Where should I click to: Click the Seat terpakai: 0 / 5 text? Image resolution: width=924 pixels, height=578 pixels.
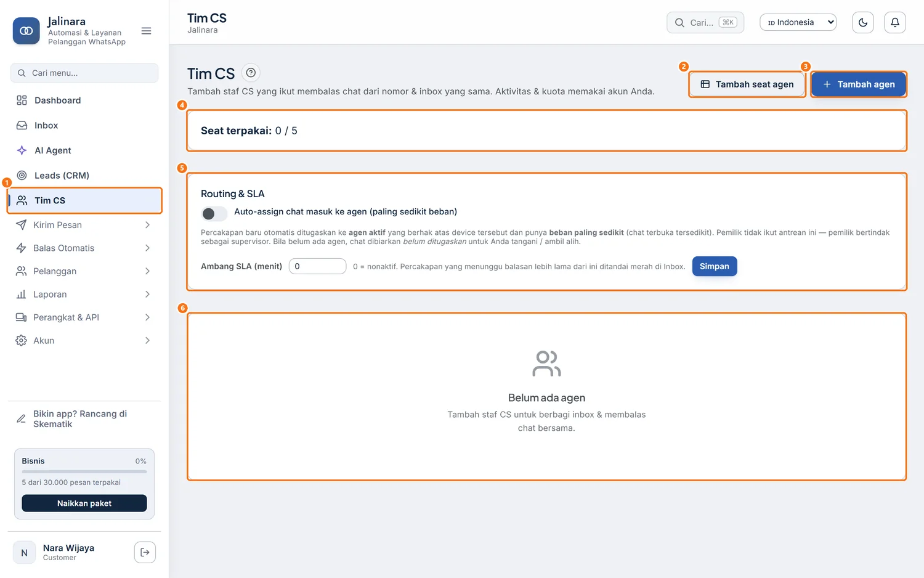point(249,131)
